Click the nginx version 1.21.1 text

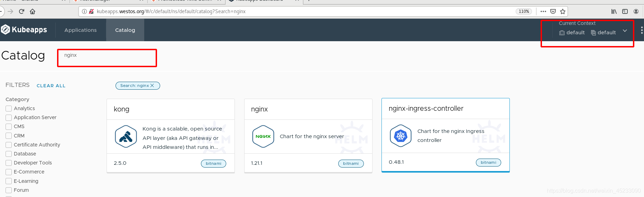257,163
